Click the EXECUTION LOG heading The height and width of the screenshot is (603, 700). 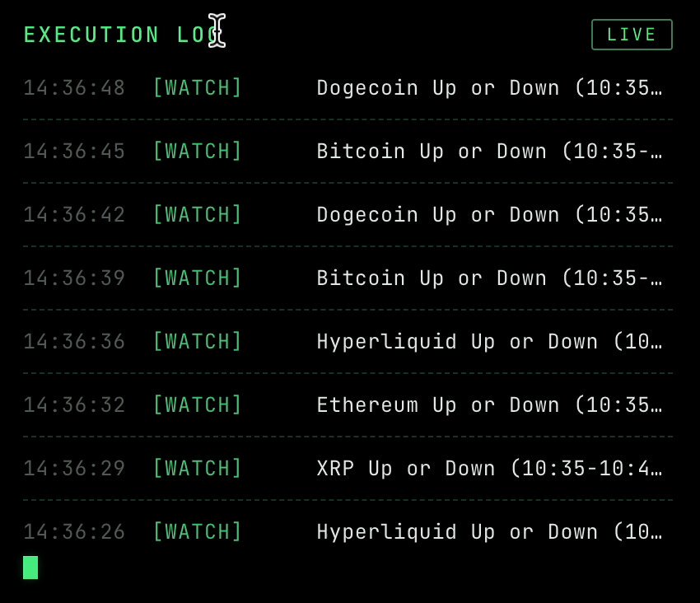tap(123, 35)
